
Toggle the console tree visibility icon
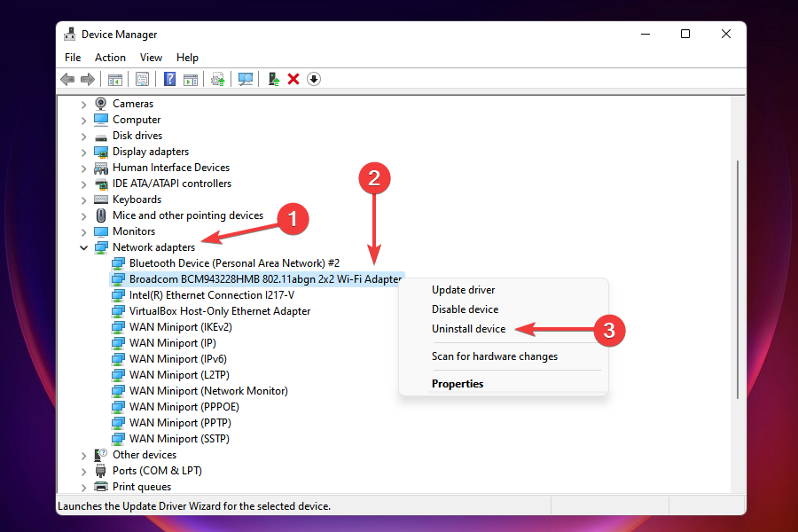[x=114, y=79]
